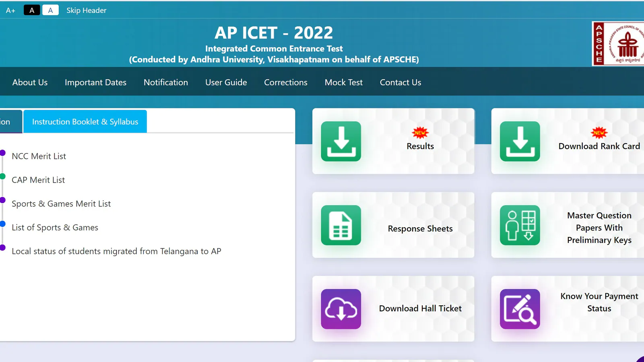The width and height of the screenshot is (644, 362).
Task: Switch to black high-contrast A theme
Action: click(x=32, y=10)
